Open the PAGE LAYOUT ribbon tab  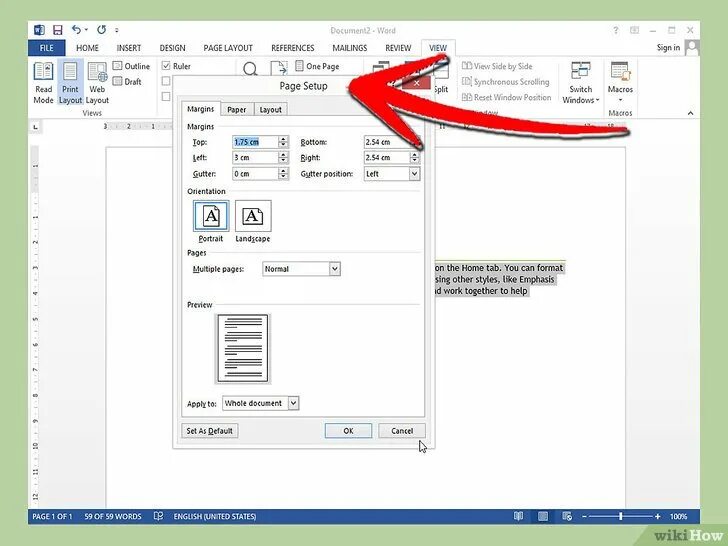point(228,48)
